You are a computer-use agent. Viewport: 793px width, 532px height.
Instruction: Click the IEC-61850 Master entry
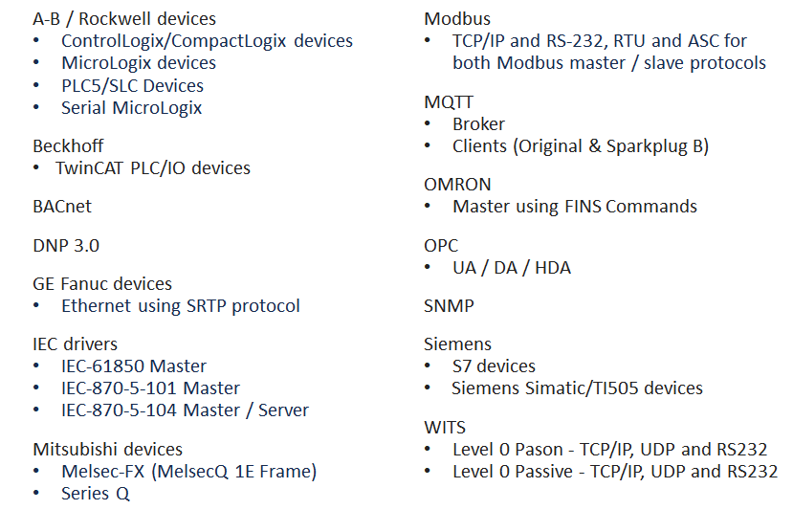[x=134, y=366]
